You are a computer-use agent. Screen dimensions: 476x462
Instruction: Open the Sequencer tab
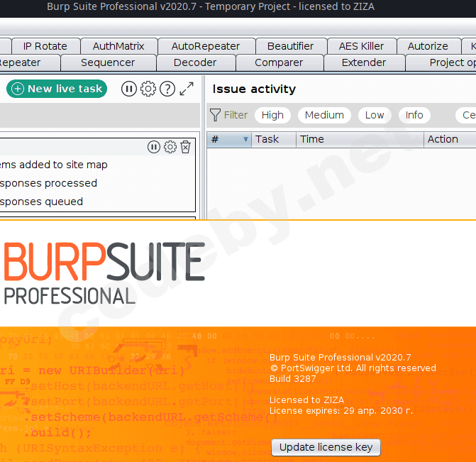(108, 62)
